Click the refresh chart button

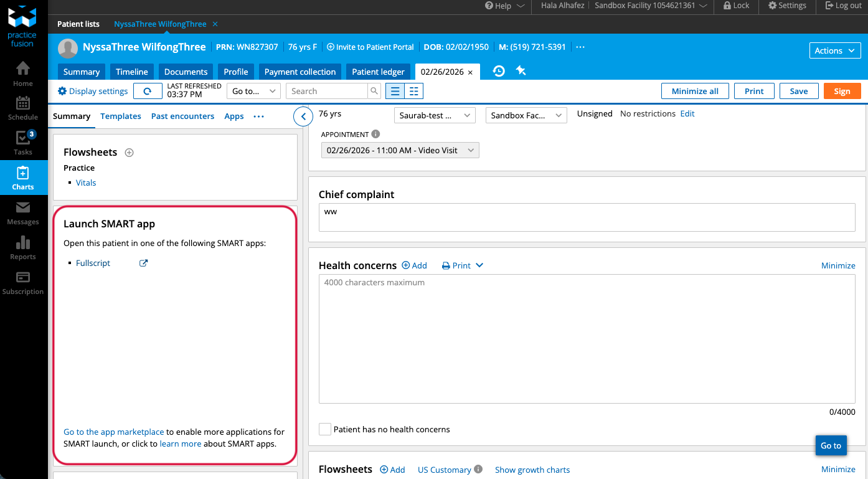148,91
